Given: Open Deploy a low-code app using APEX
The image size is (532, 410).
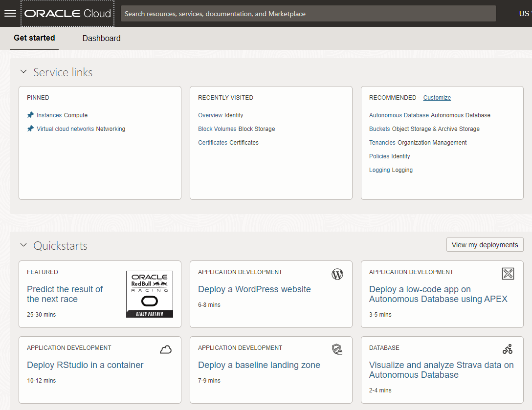Looking at the screenshot, I should [438, 294].
